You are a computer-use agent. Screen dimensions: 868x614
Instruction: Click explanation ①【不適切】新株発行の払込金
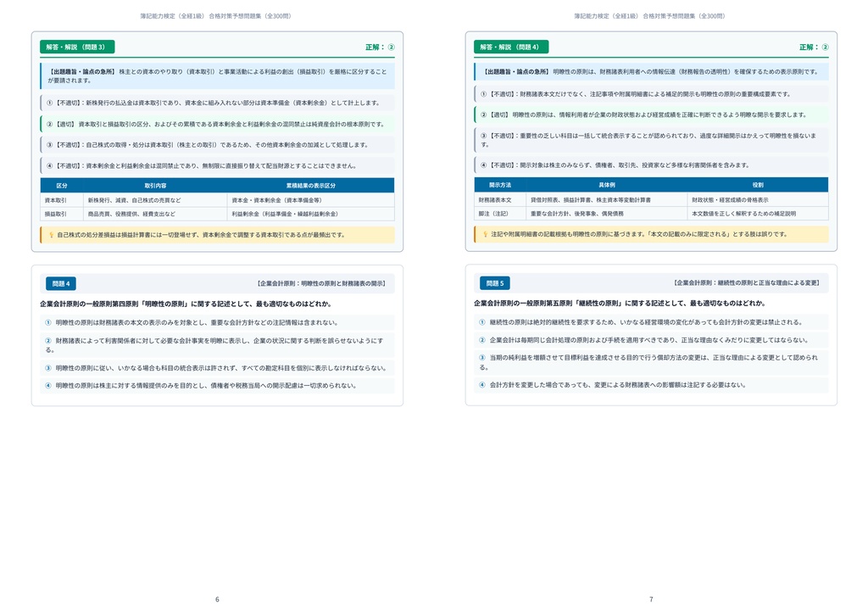(217, 103)
